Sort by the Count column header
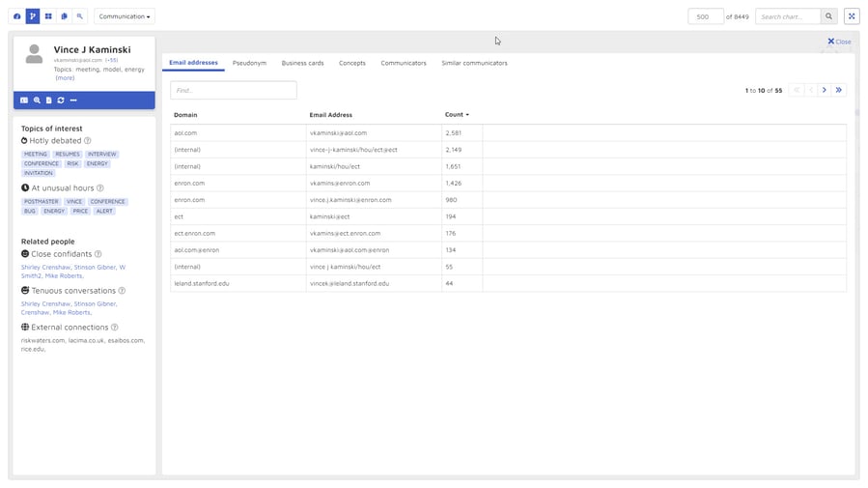The height and width of the screenshot is (488, 868). tap(457, 115)
